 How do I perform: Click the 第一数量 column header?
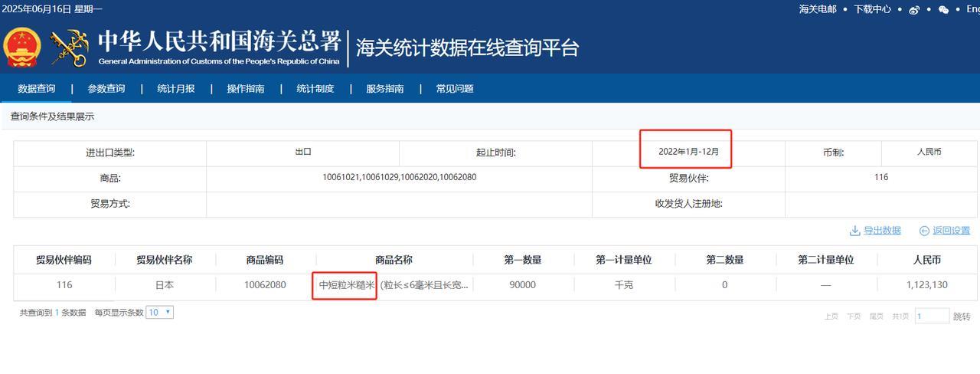(522, 260)
